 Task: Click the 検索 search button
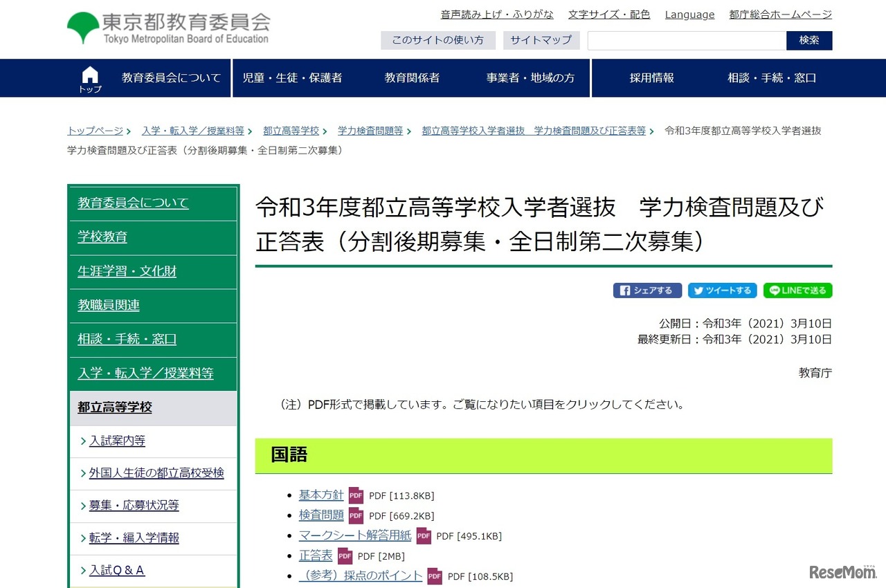pyautogui.click(x=809, y=40)
